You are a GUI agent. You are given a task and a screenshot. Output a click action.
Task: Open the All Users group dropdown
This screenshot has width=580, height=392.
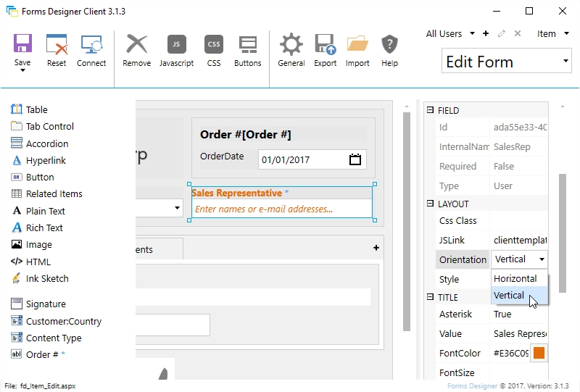(471, 34)
